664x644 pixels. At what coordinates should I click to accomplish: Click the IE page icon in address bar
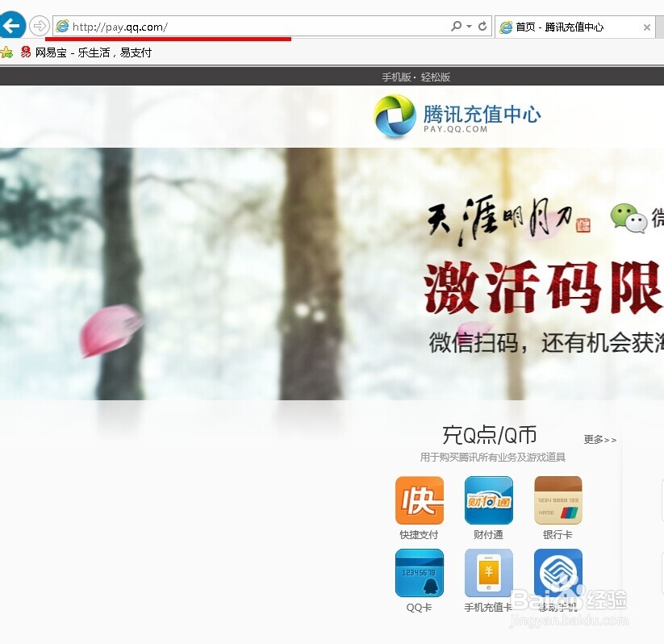pos(63,27)
